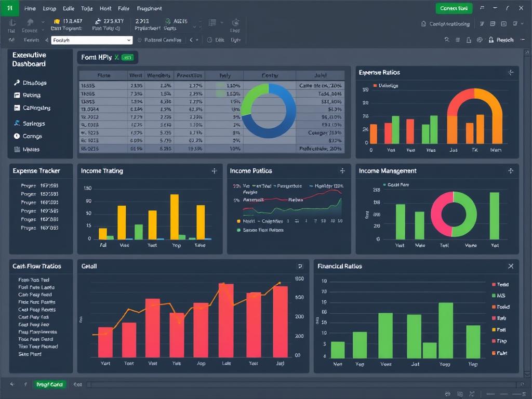Switch to the Home ribbon tab
Screen dimensions: 532x399
(x=30, y=8)
